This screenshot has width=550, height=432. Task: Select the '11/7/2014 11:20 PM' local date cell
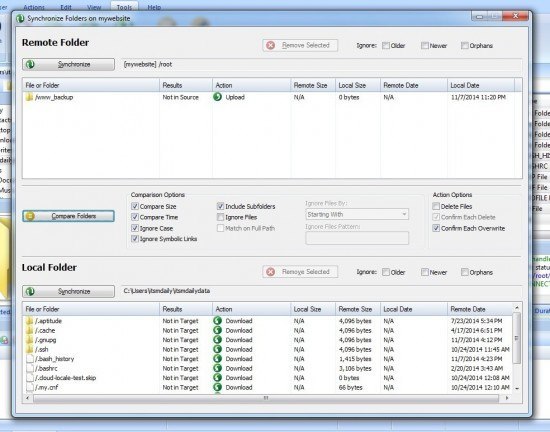(x=478, y=97)
